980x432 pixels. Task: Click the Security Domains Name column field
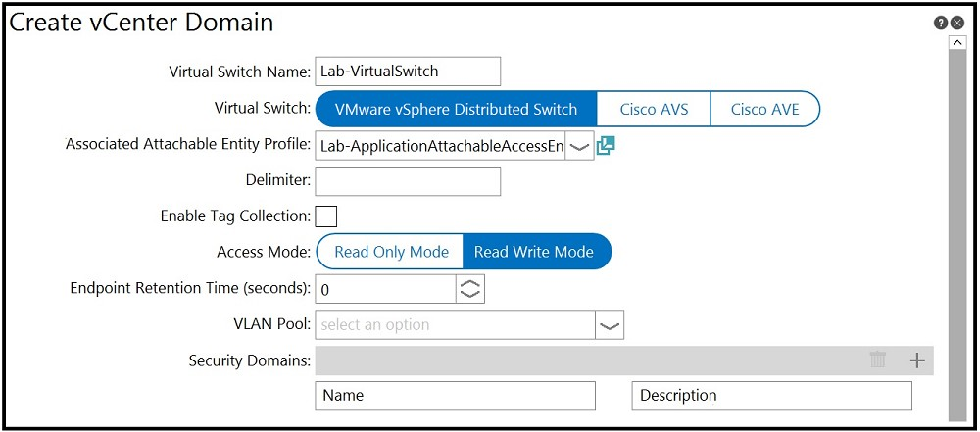tap(456, 396)
